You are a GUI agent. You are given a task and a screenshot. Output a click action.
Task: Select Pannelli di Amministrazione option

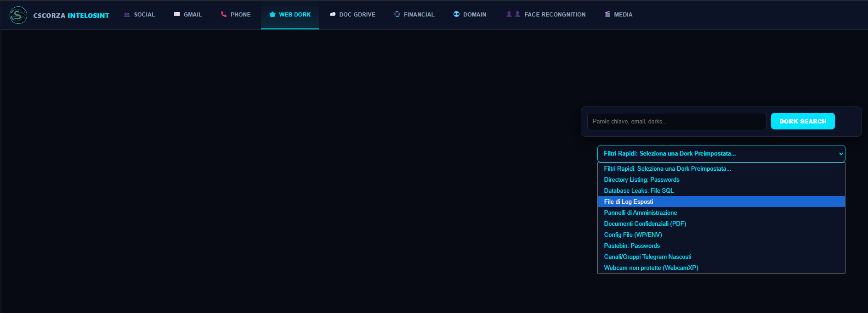(x=721, y=213)
